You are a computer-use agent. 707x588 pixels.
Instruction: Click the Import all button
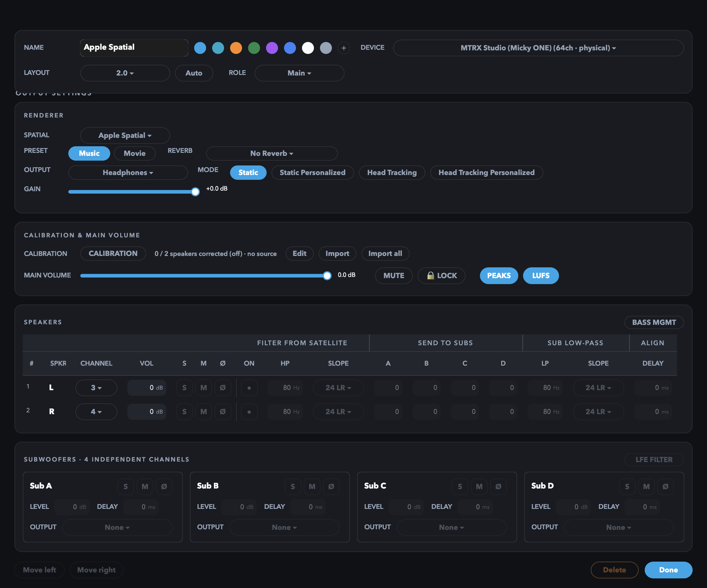(x=385, y=254)
